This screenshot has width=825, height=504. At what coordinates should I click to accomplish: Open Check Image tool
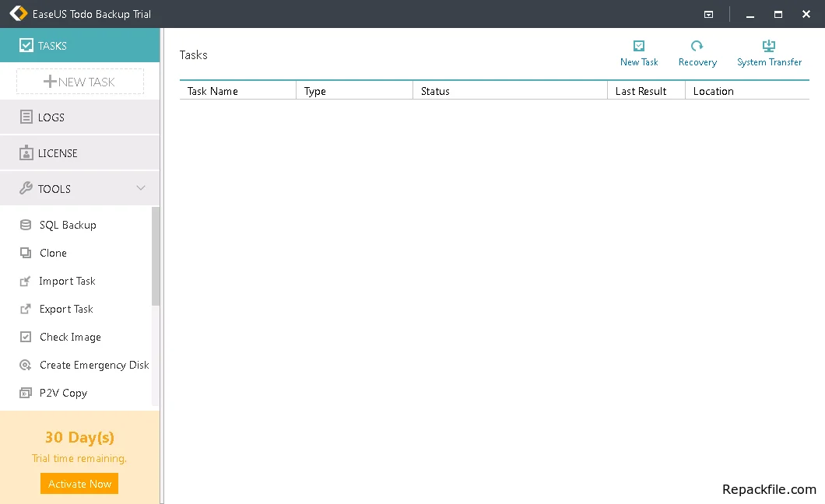(71, 337)
